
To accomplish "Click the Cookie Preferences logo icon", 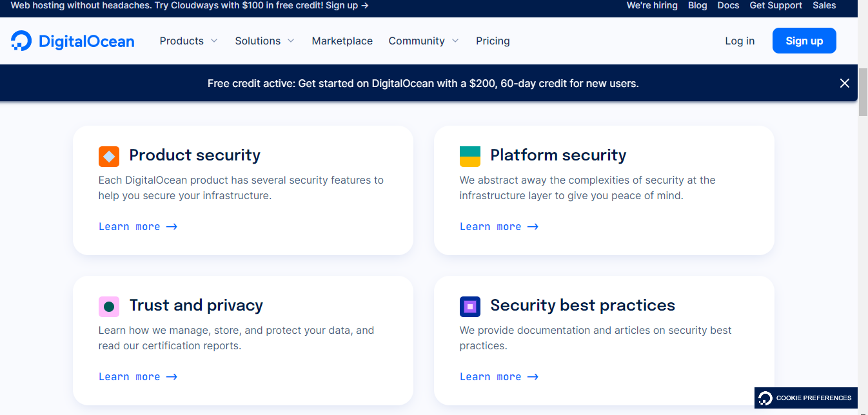I will (x=765, y=398).
